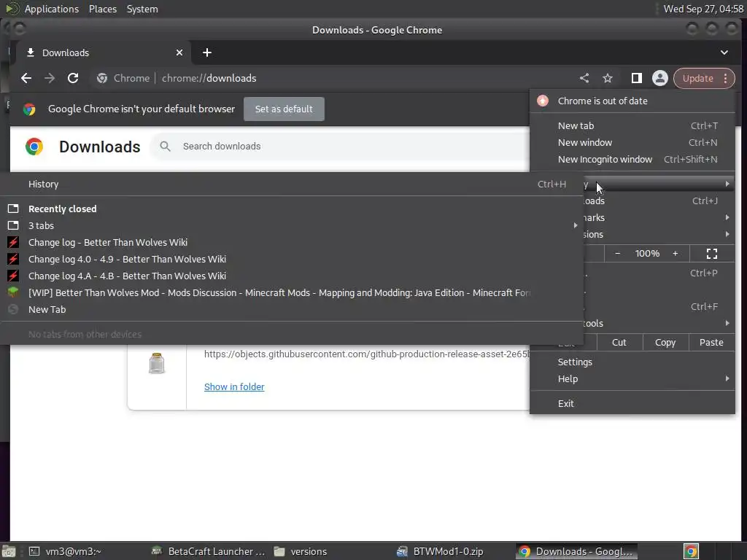Go back using the back arrow
This screenshot has height=560, width=747.
pyautogui.click(x=26, y=78)
